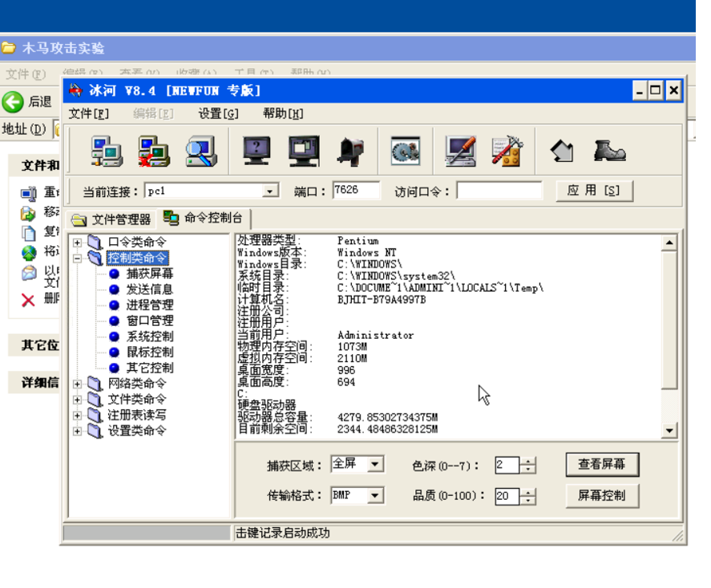
Task: Click the folder icon beside 文件类命令
Action: 95,400
